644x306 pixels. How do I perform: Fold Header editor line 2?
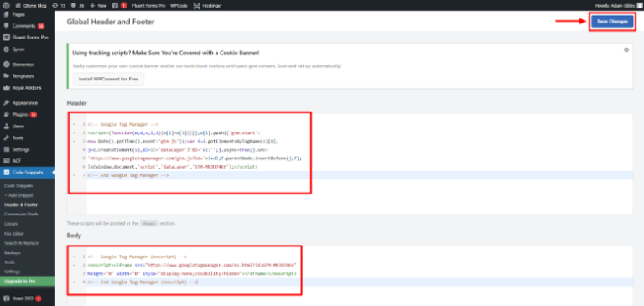(73, 132)
